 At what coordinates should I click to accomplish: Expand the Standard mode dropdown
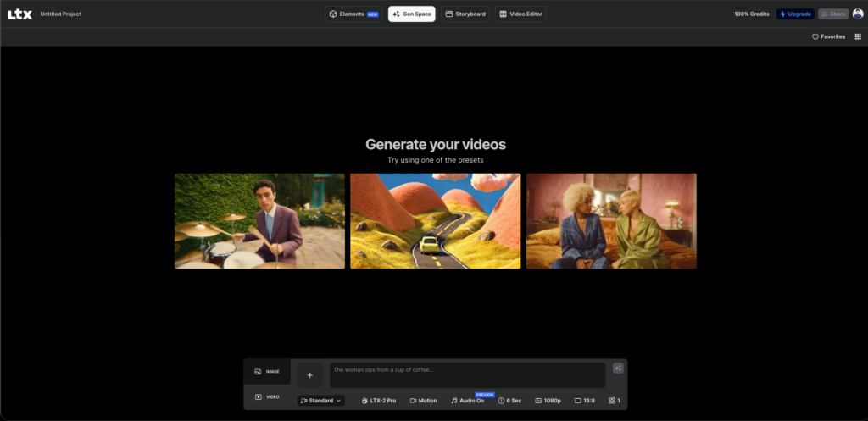coord(321,400)
